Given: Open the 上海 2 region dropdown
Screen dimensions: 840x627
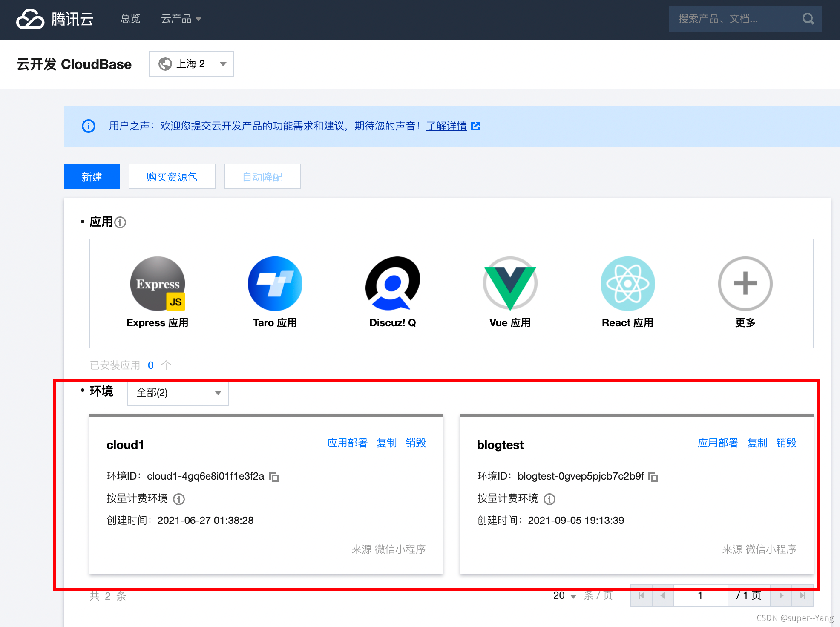Looking at the screenshot, I should [192, 64].
